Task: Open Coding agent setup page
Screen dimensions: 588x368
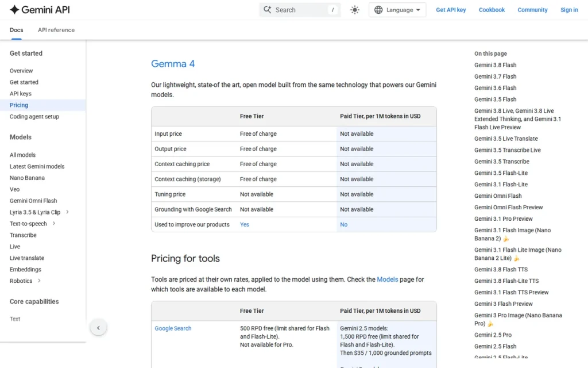Action: [34, 116]
